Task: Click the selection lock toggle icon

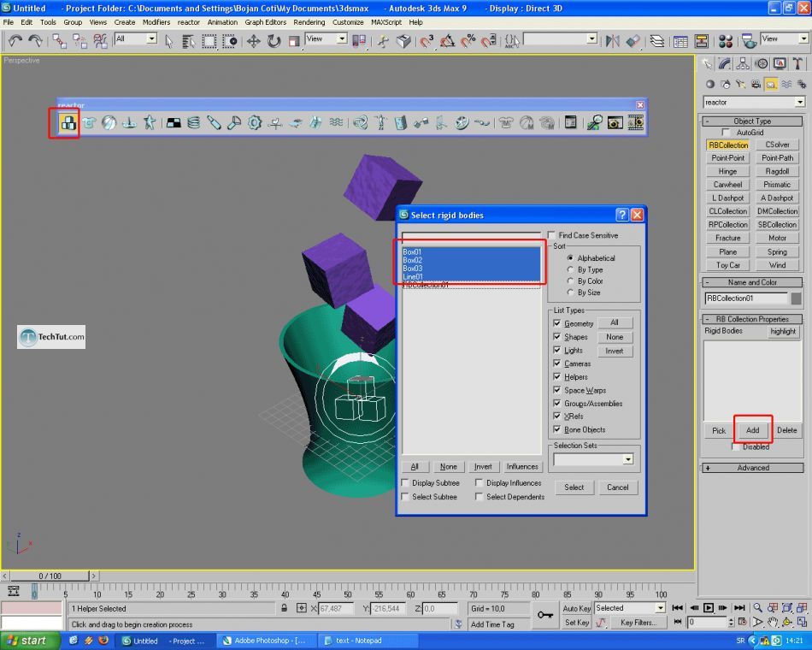Action: tap(284, 608)
